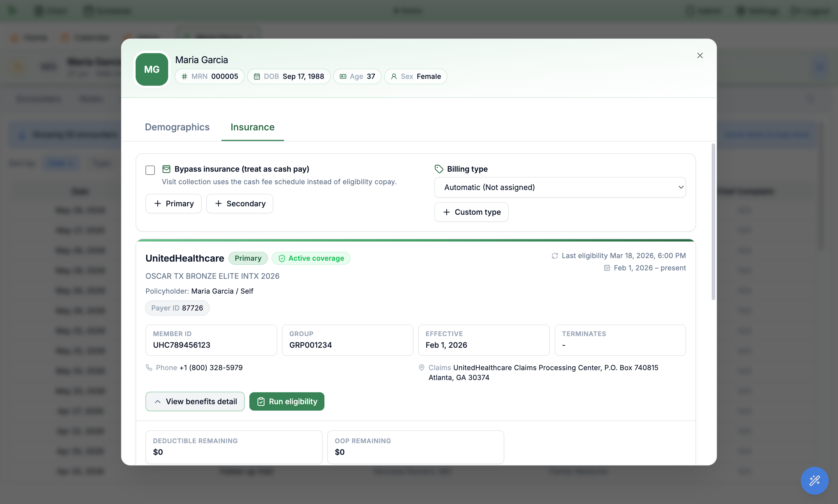Click the Terminates field

point(620,340)
